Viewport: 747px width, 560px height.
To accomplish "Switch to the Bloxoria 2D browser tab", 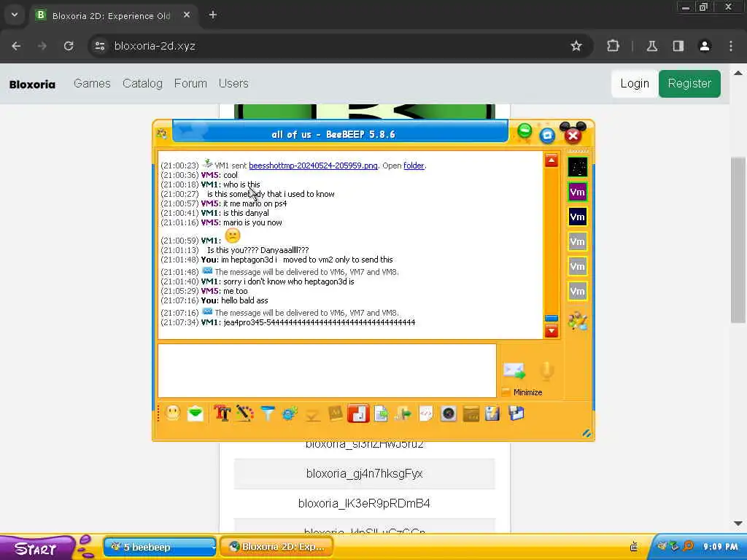I will coord(111,16).
